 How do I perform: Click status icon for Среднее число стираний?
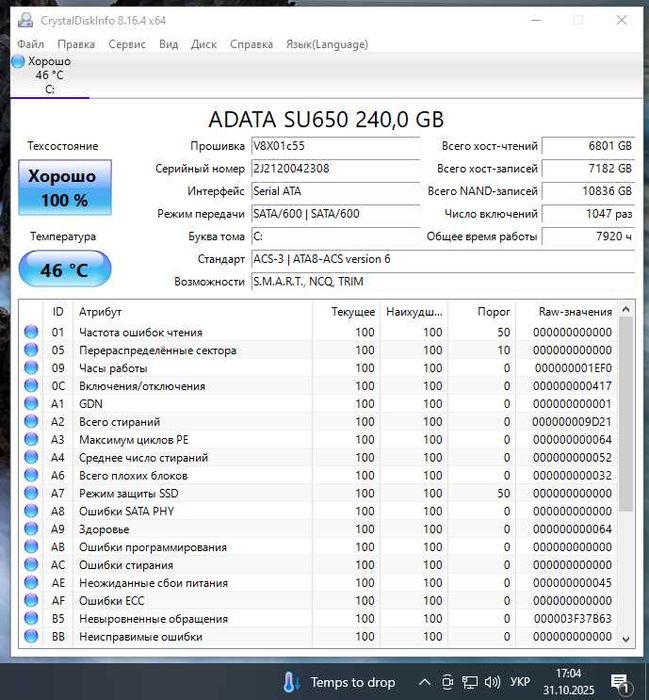(31, 457)
